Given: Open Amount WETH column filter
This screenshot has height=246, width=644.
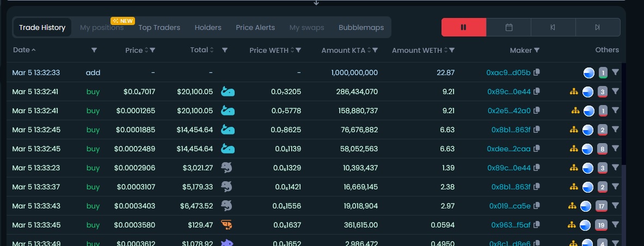Looking at the screenshot, I should coord(452,50).
